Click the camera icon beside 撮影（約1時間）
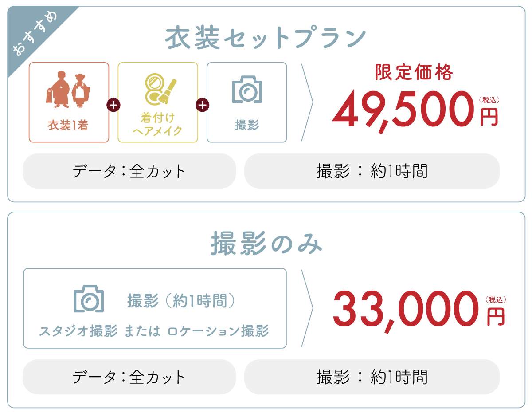The image size is (532, 413). (x=89, y=299)
